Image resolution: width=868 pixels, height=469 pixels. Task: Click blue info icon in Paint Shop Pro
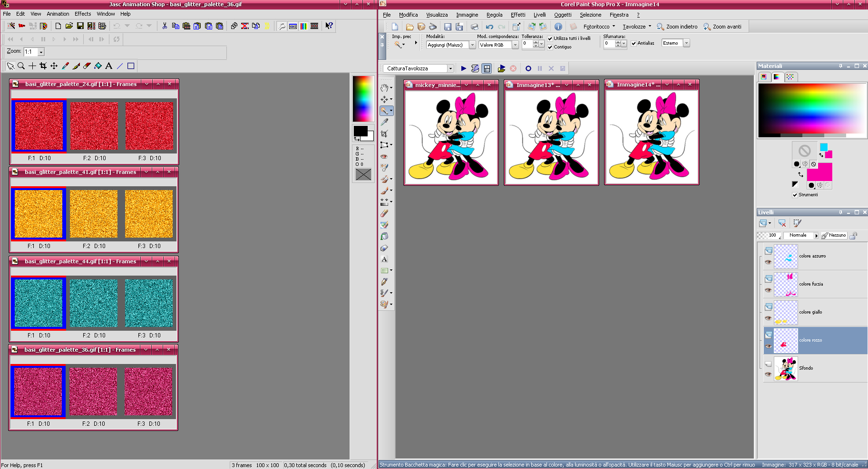(x=558, y=27)
